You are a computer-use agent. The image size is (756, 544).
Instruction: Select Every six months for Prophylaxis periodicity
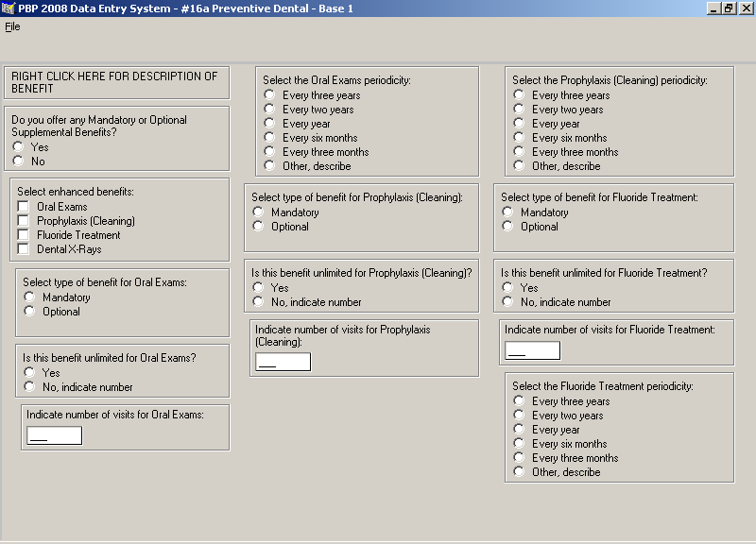click(519, 137)
